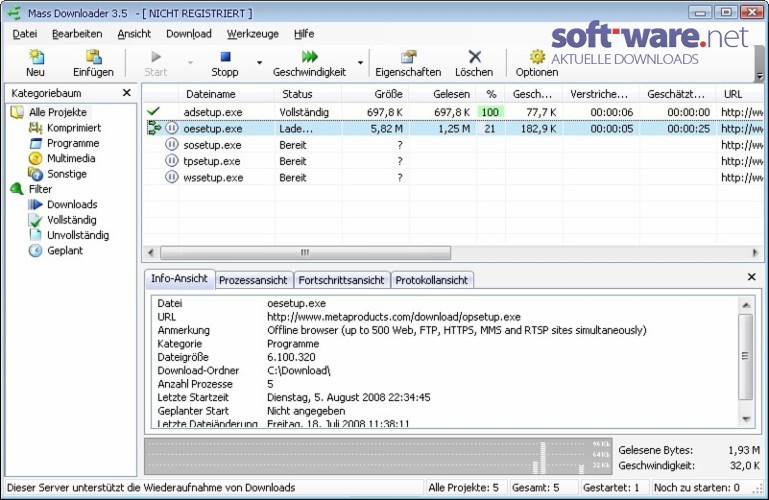Click the greyed-out Start play icon
Image resolution: width=769 pixels, height=500 pixels.
click(156, 57)
